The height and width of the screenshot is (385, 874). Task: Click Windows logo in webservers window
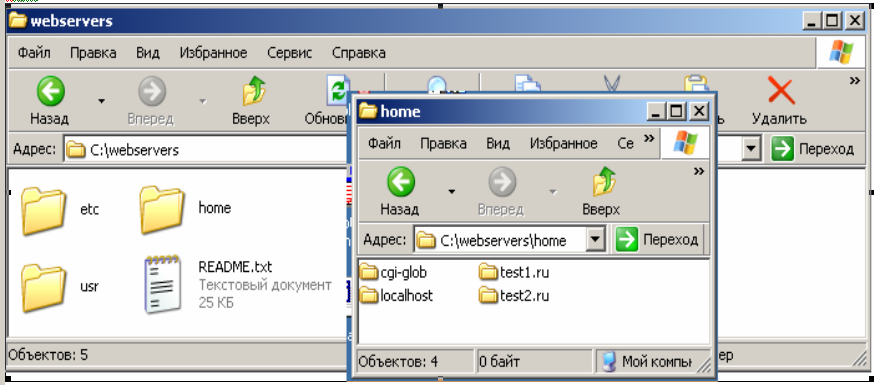click(841, 53)
